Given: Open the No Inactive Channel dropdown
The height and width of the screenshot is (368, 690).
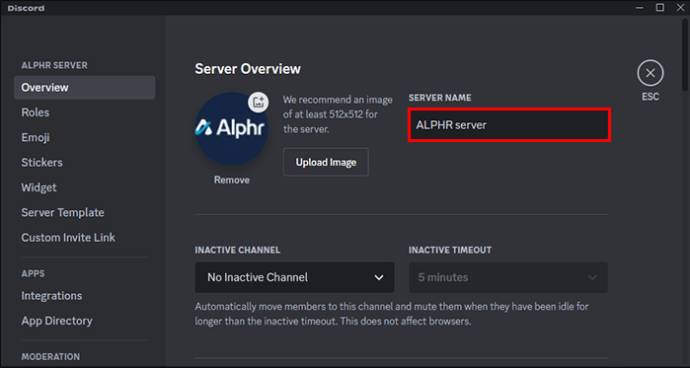Looking at the screenshot, I should tap(294, 277).
